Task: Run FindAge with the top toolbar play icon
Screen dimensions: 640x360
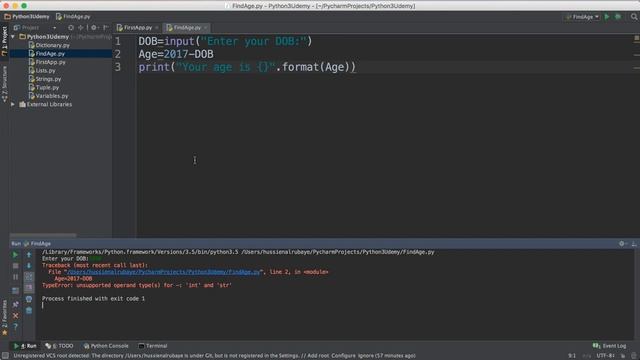Action: [x=607, y=17]
